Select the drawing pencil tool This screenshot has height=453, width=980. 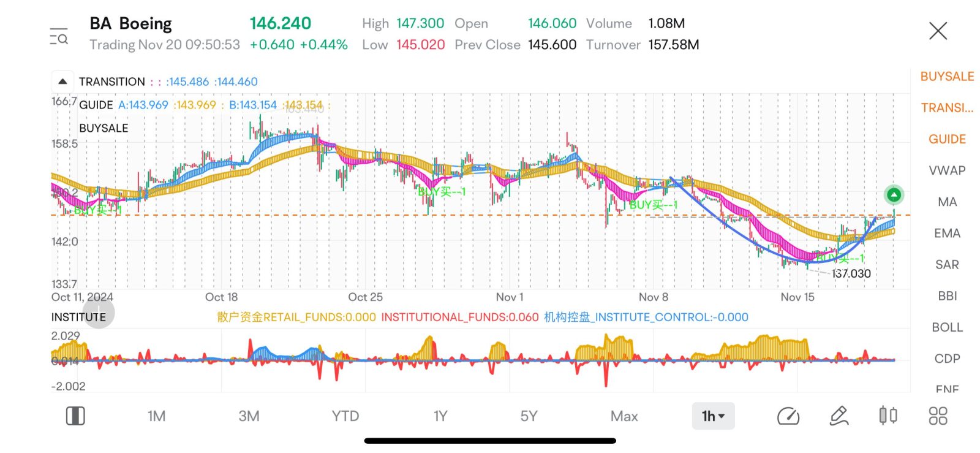tap(839, 416)
